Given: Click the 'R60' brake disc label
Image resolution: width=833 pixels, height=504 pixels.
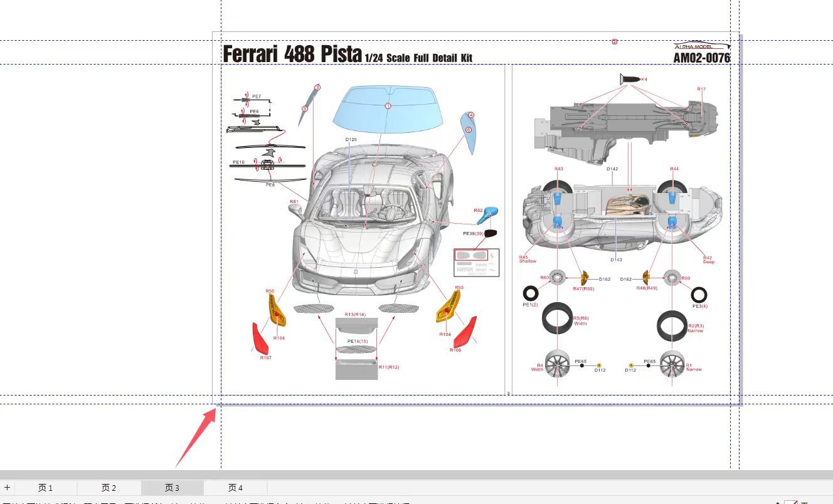Looking at the screenshot, I should pos(544,277).
